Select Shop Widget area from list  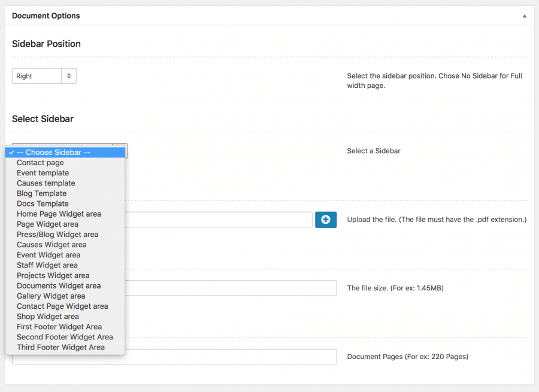pyautogui.click(x=65, y=317)
